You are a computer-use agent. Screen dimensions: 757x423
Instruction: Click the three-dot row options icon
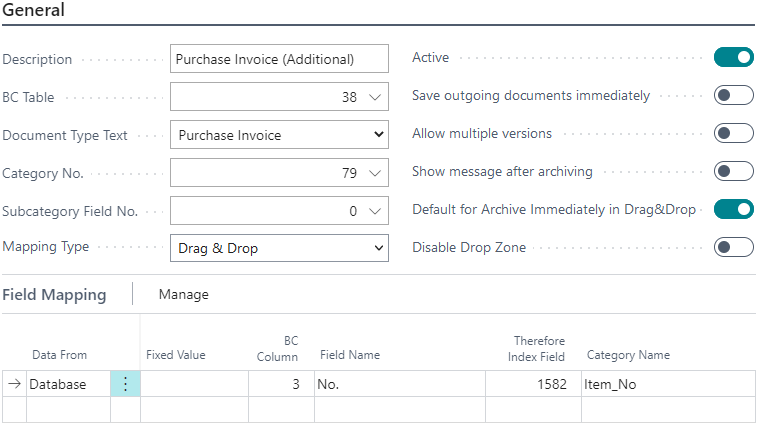point(125,384)
